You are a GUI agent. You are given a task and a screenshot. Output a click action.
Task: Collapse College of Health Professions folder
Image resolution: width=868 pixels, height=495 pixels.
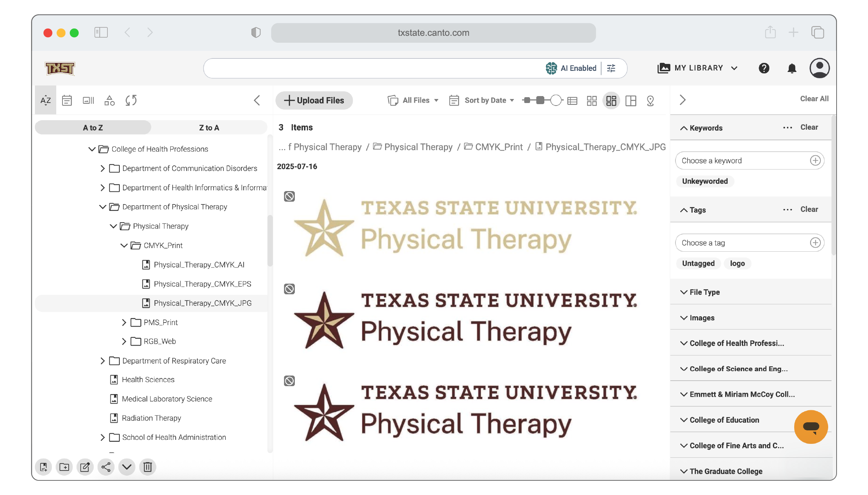92,149
